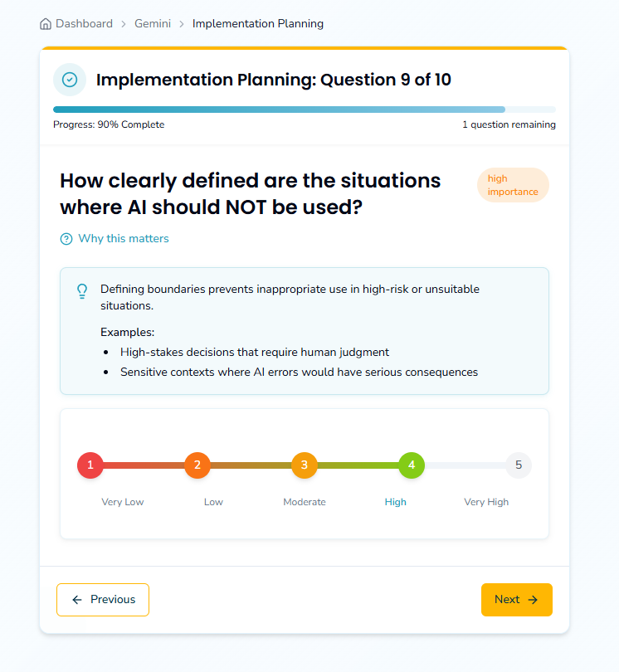Click the left arrow on Previous

pos(77,600)
